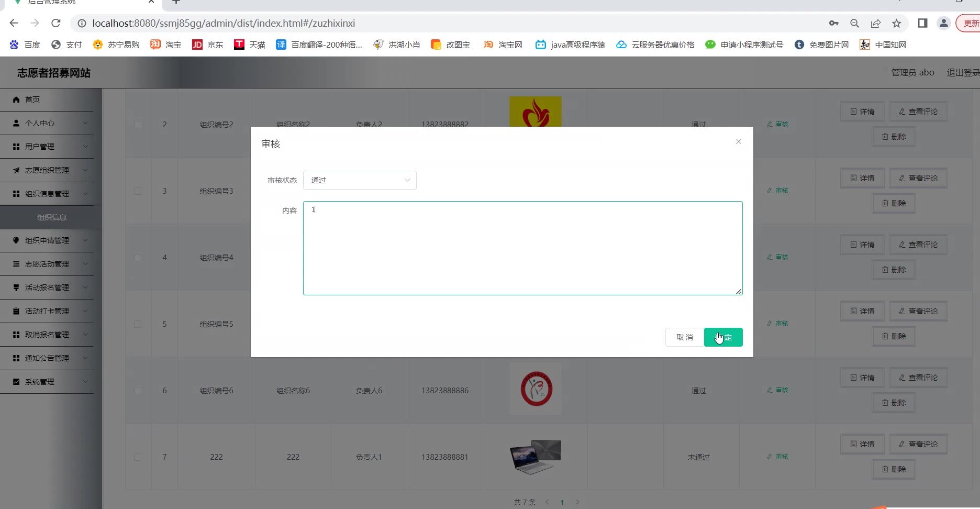Expand the 组织申请管理 sidebar menu

coord(47,240)
